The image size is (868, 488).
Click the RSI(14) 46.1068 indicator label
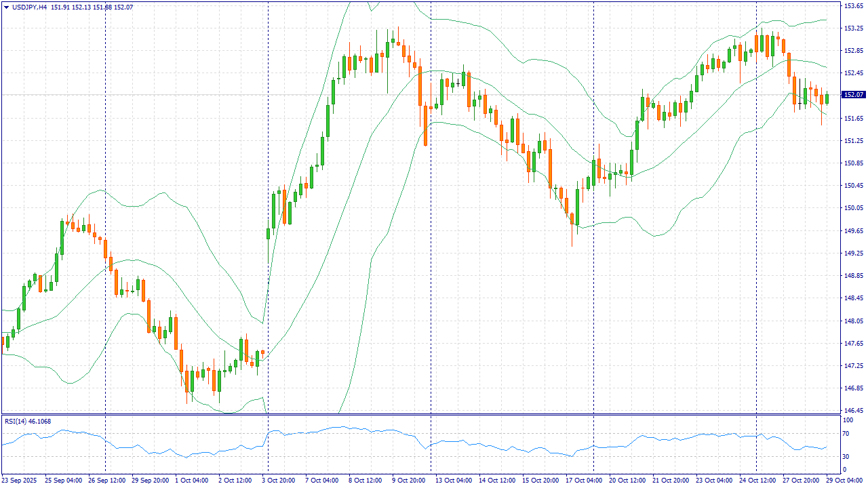tap(28, 421)
